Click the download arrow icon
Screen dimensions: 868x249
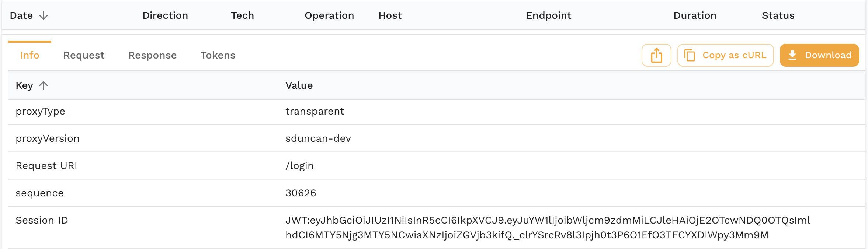click(x=792, y=55)
